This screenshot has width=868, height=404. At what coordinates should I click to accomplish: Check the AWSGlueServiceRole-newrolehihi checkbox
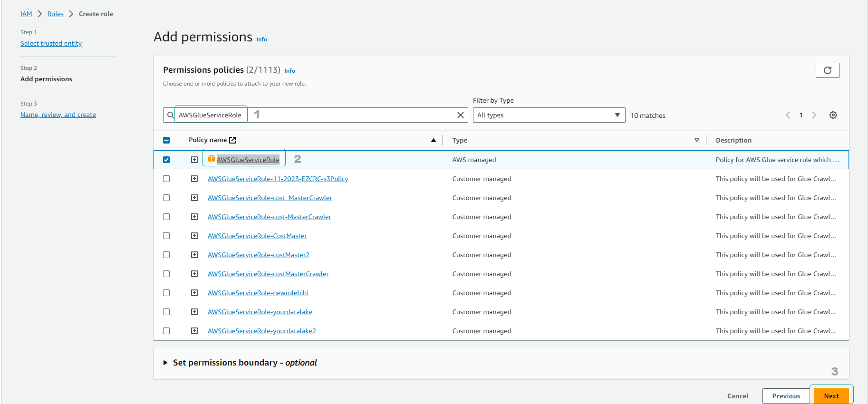click(166, 293)
